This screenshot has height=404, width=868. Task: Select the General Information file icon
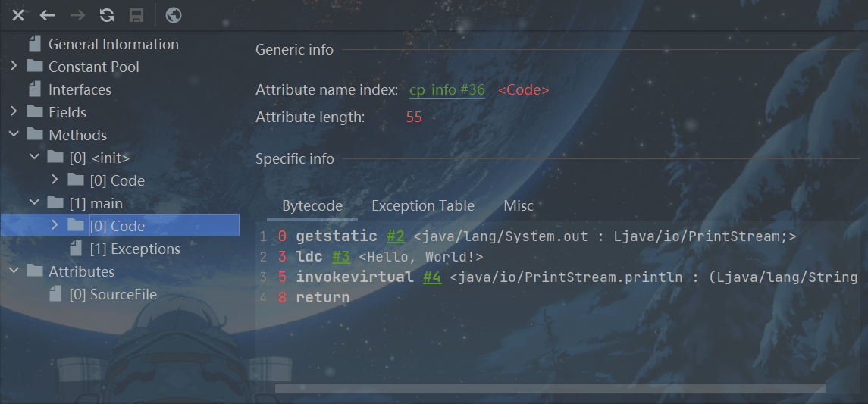click(34, 44)
